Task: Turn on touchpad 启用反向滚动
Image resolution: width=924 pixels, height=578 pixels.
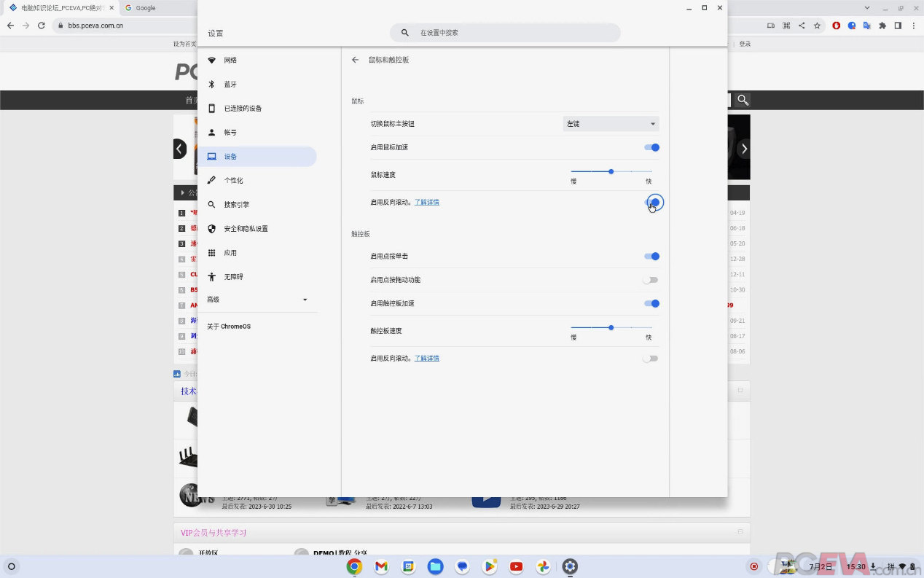Action: click(x=651, y=358)
